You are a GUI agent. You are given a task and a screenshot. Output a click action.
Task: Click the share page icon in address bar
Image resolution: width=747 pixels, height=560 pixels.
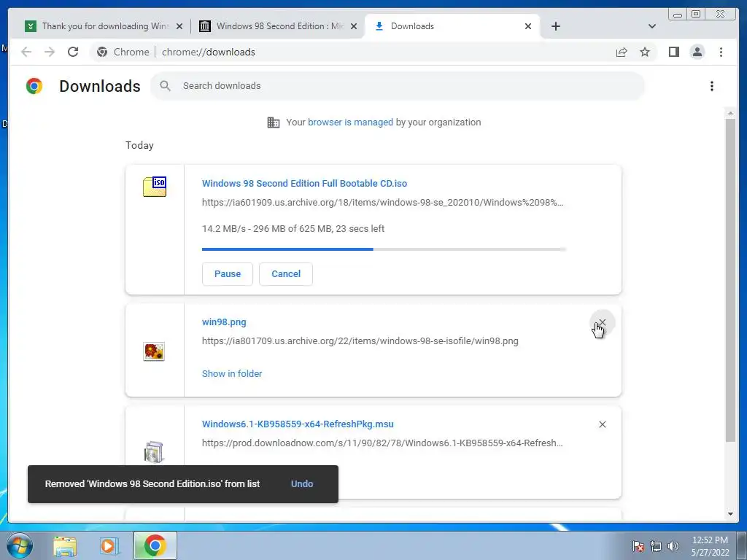pos(622,52)
